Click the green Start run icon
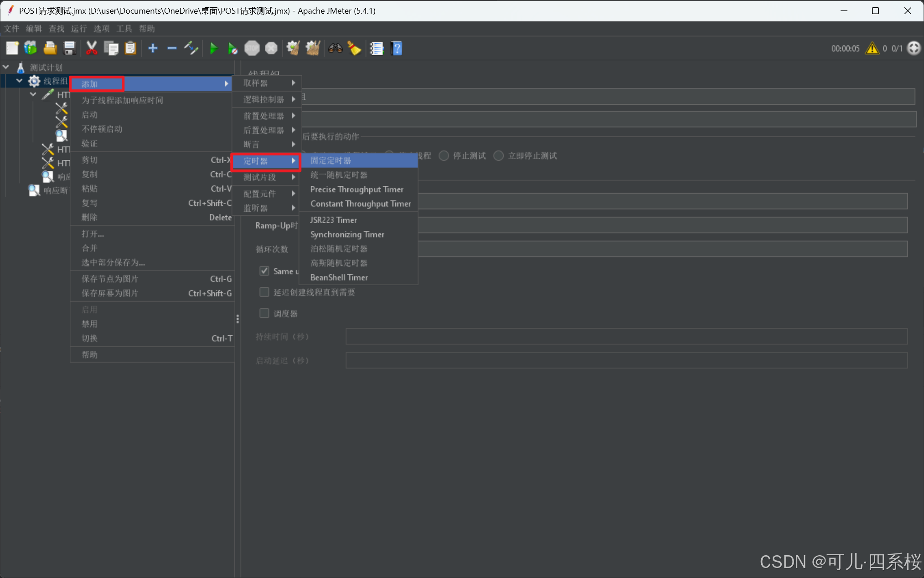 (x=213, y=48)
